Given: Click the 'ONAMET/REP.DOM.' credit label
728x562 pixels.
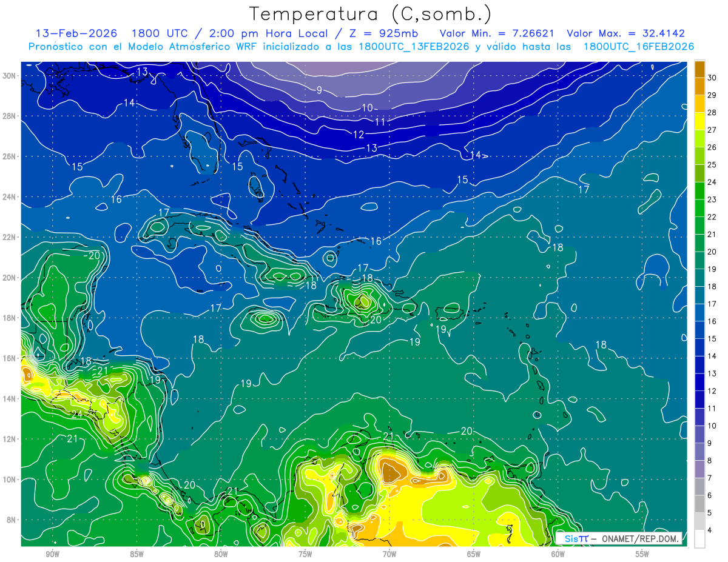Looking at the screenshot, I should click(640, 538).
